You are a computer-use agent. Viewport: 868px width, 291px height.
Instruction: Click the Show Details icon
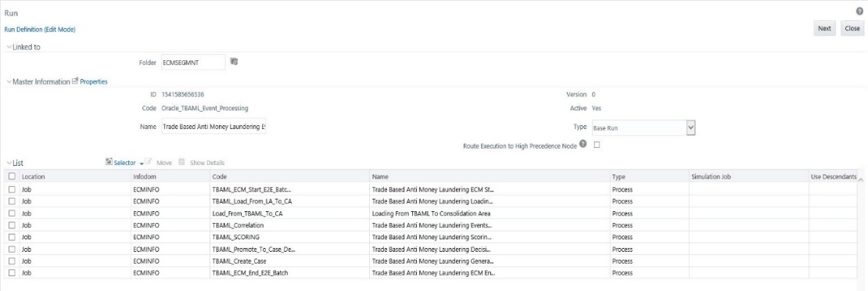181,162
